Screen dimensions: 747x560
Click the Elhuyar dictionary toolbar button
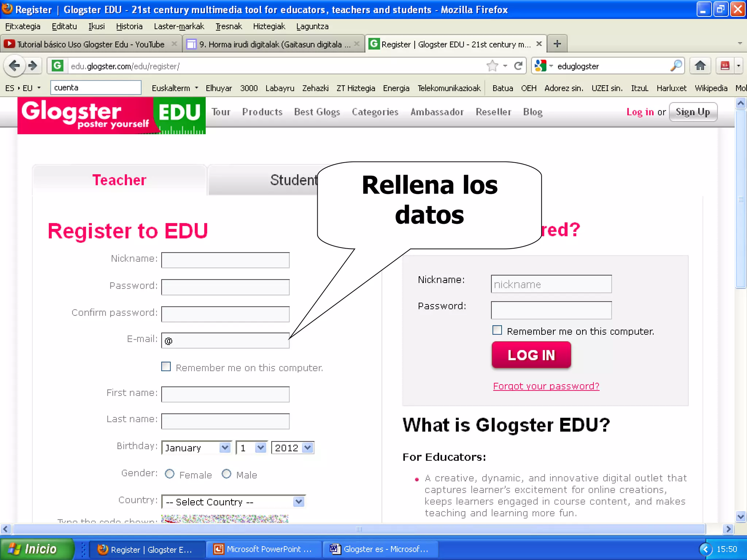point(219,88)
